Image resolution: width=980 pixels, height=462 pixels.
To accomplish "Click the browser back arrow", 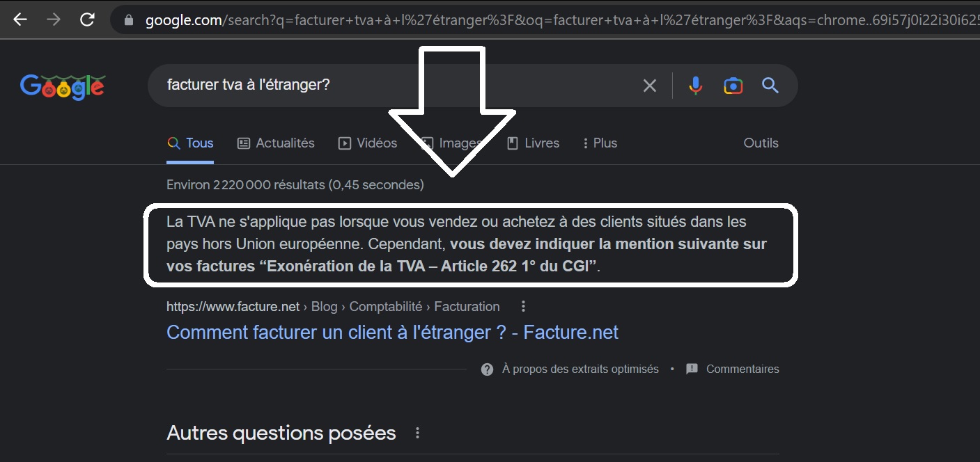I will 20,19.
